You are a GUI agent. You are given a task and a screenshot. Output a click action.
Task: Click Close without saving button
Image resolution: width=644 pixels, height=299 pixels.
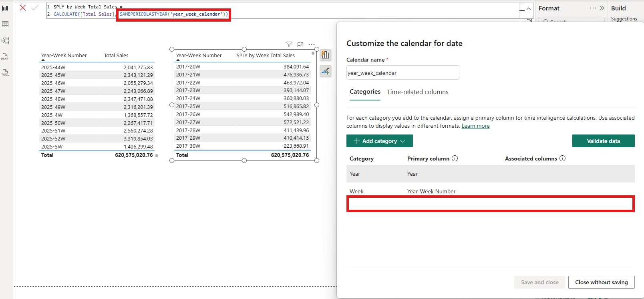[x=602, y=282]
